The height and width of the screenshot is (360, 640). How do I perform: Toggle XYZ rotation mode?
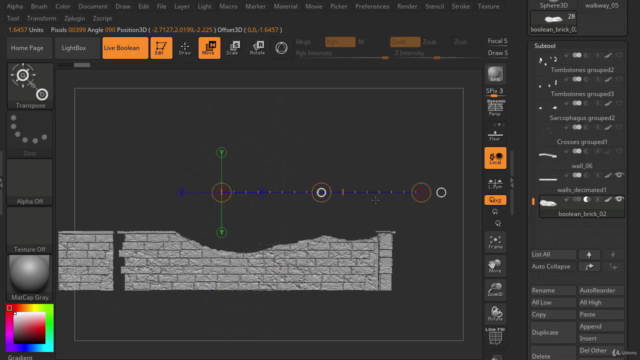(495, 200)
